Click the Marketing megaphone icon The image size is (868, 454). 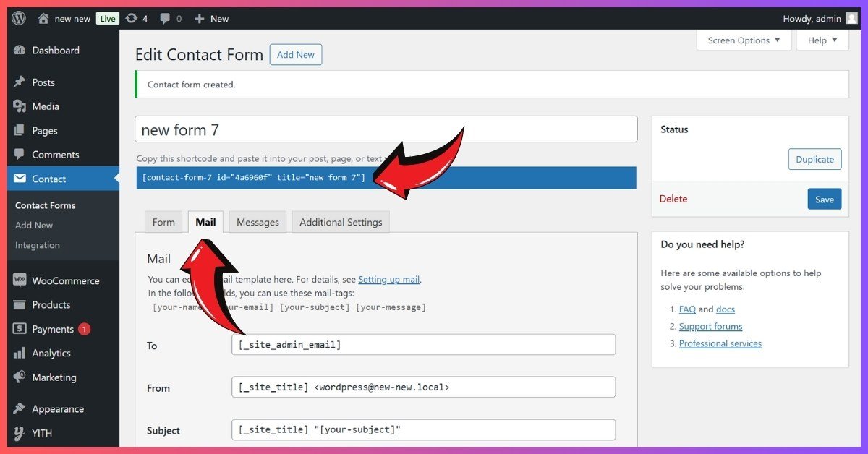(x=20, y=377)
